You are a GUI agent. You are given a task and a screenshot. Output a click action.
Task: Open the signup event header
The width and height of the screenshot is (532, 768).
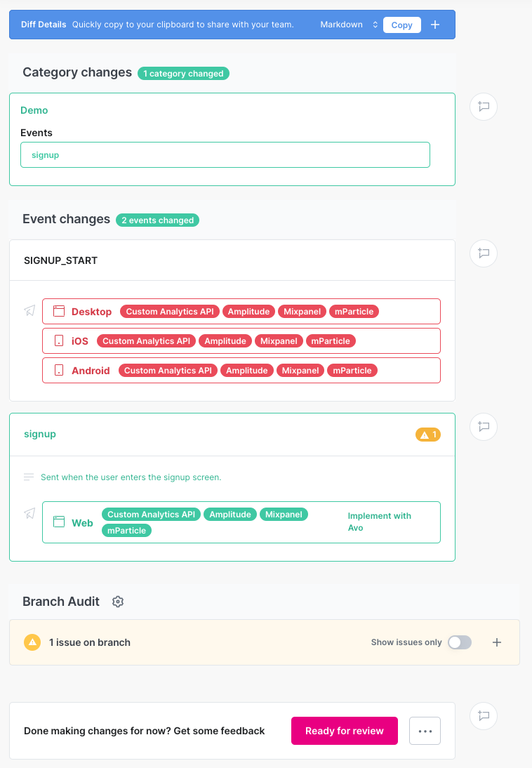click(x=40, y=435)
